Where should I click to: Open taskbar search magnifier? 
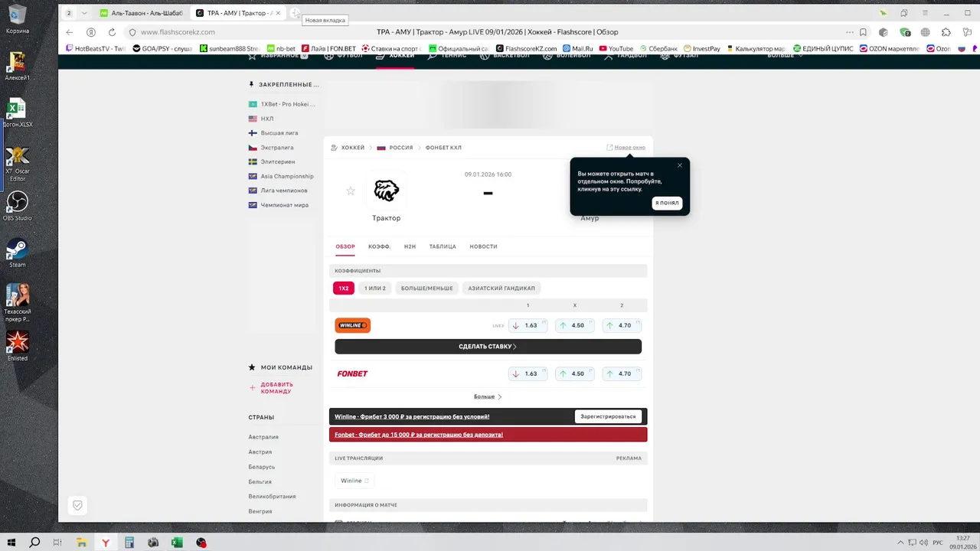34,543
